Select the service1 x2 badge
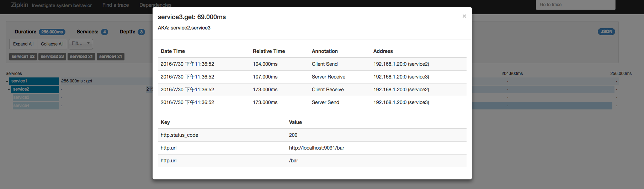The height and width of the screenshot is (189, 644). 23,56
